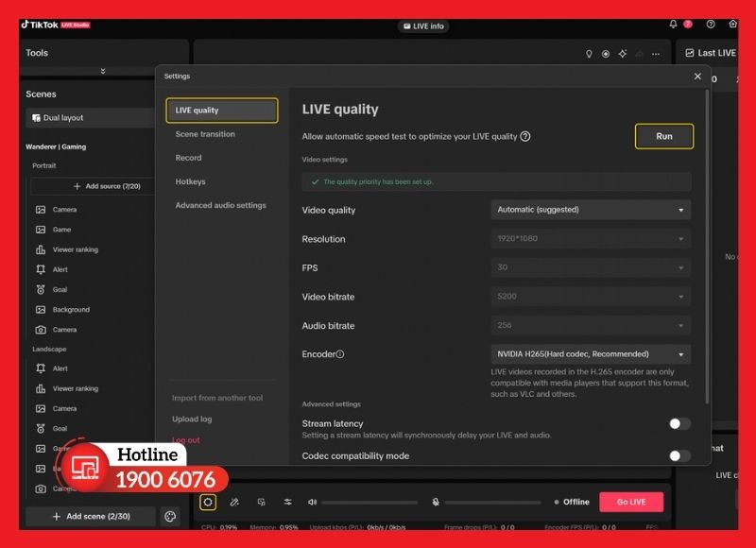Click the Settings dialog scrollbar

point(707,246)
